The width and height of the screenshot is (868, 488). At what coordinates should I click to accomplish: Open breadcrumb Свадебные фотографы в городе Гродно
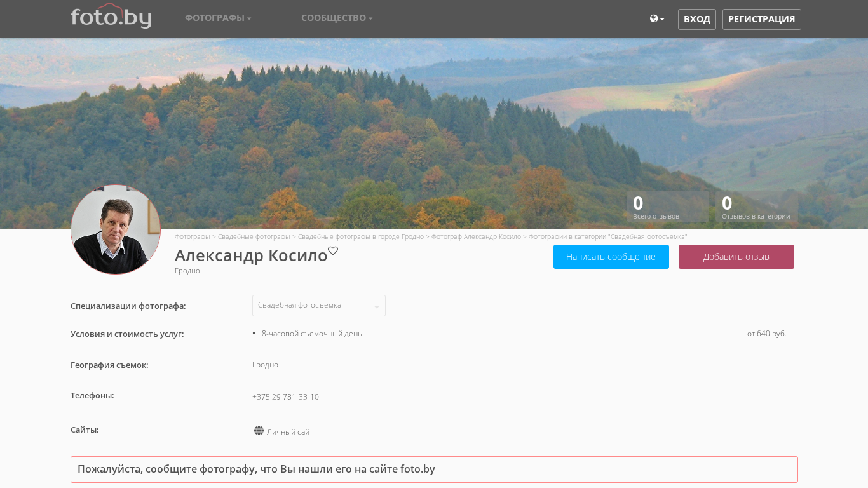tap(361, 236)
